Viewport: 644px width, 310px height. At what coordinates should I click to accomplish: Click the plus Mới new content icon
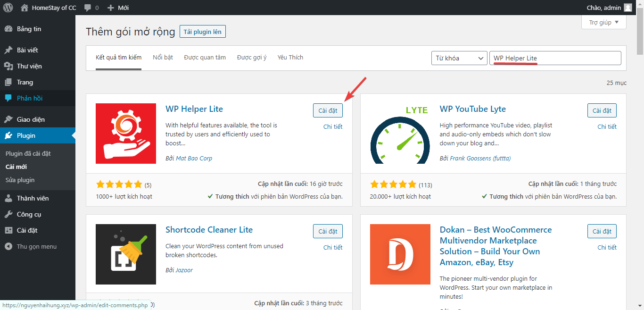coord(111,8)
